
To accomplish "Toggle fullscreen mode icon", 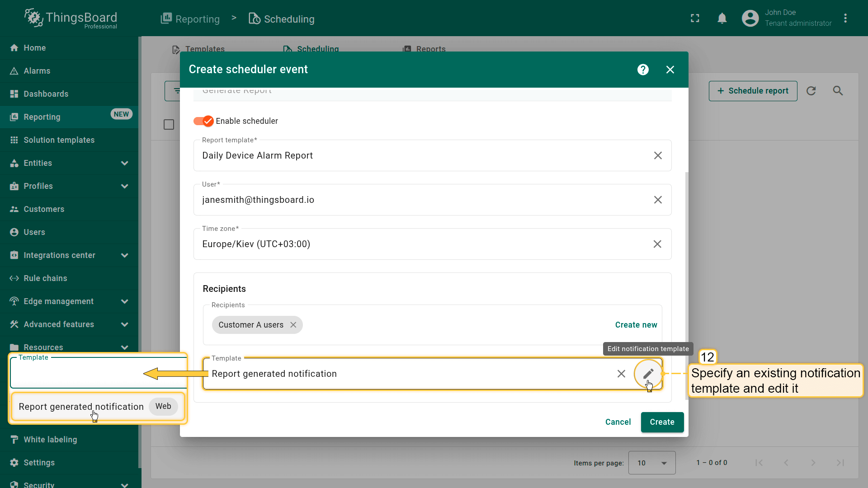I will click(x=695, y=19).
